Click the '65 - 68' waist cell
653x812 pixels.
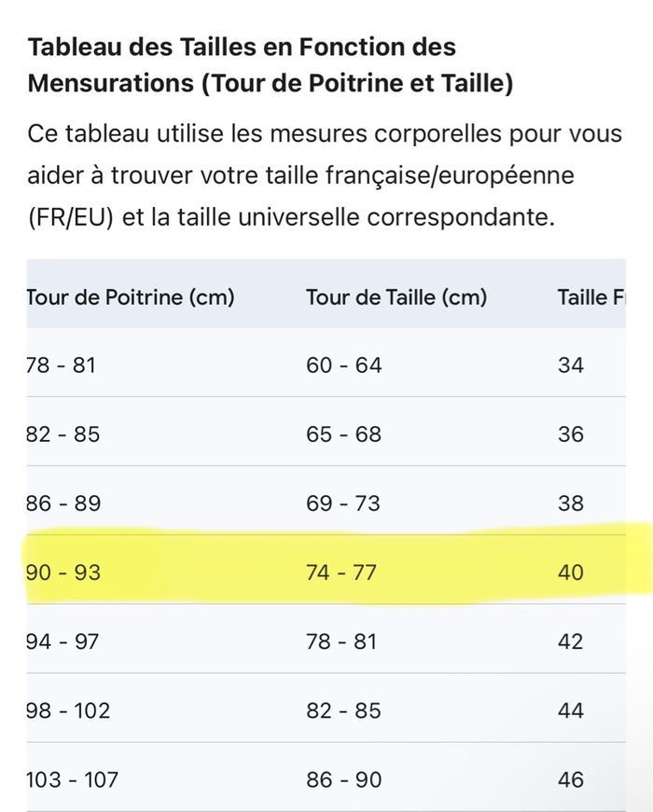click(343, 434)
